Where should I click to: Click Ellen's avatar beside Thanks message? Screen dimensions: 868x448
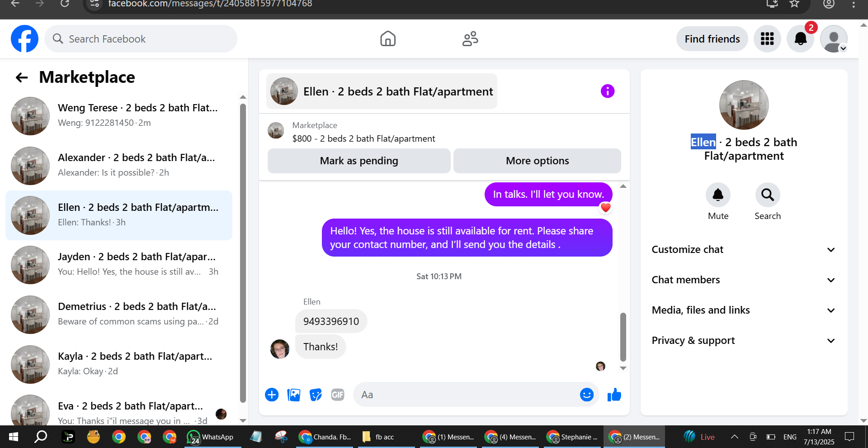coord(280,349)
